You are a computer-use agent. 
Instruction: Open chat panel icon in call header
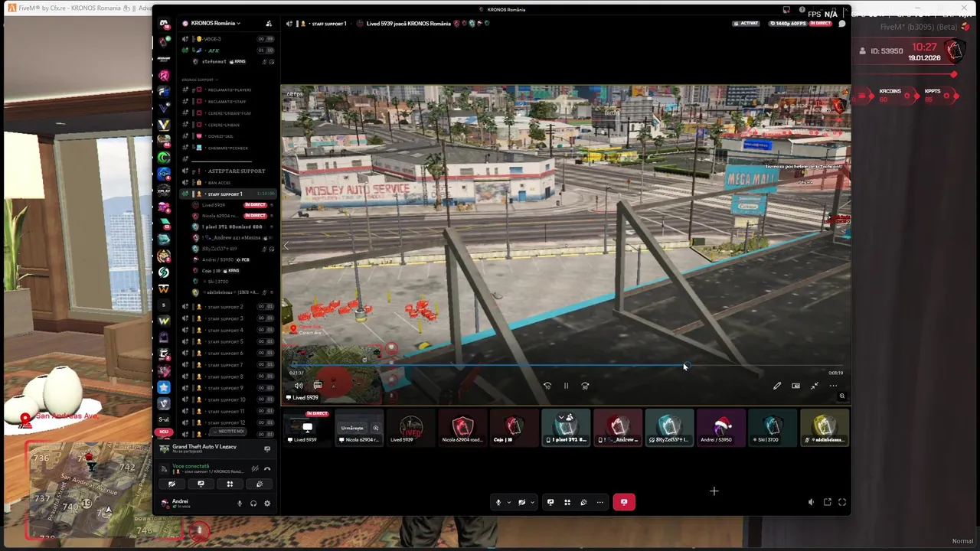point(841,24)
